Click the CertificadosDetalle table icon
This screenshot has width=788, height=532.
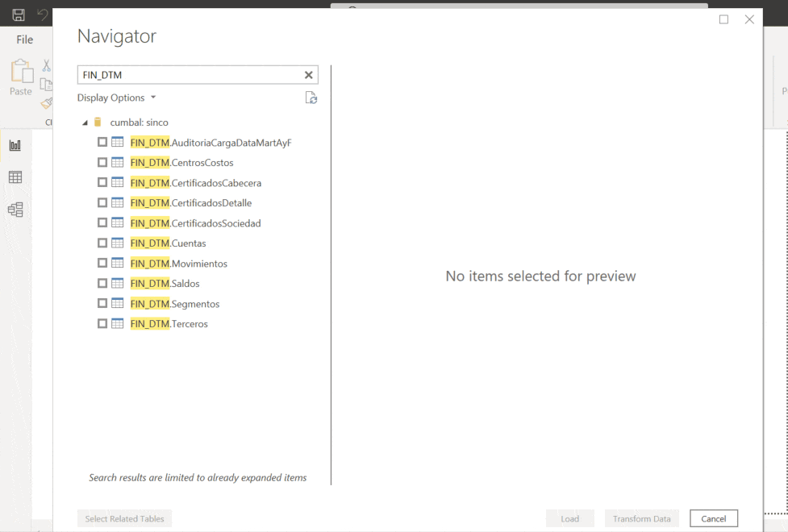(x=118, y=202)
